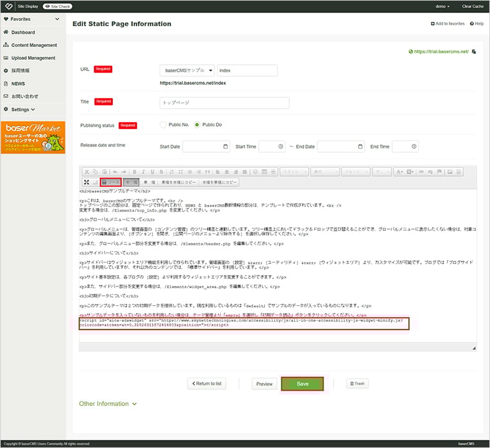Maximize the editor with the expand icon
This screenshot has width=490, height=448.
tap(87, 182)
